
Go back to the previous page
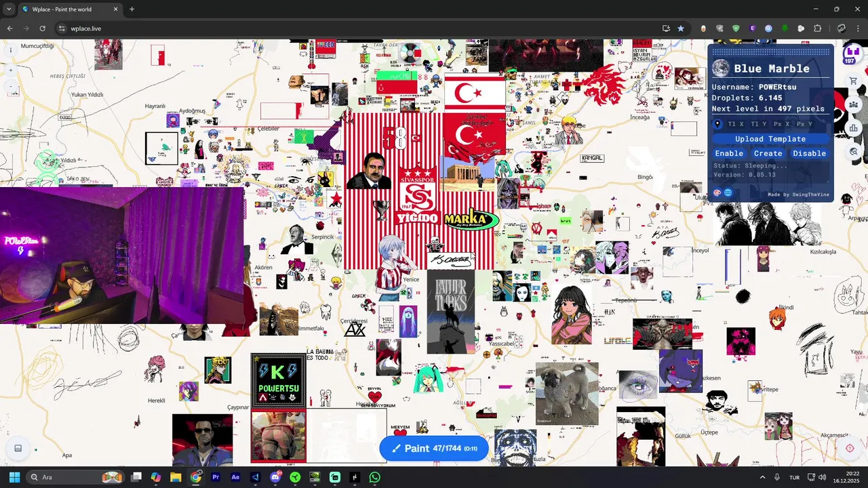(9, 28)
